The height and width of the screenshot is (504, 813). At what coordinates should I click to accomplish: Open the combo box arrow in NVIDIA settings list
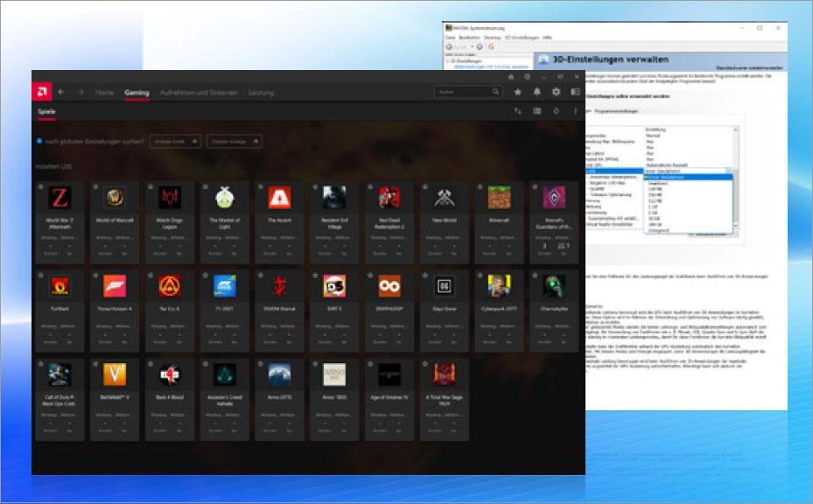point(729,171)
